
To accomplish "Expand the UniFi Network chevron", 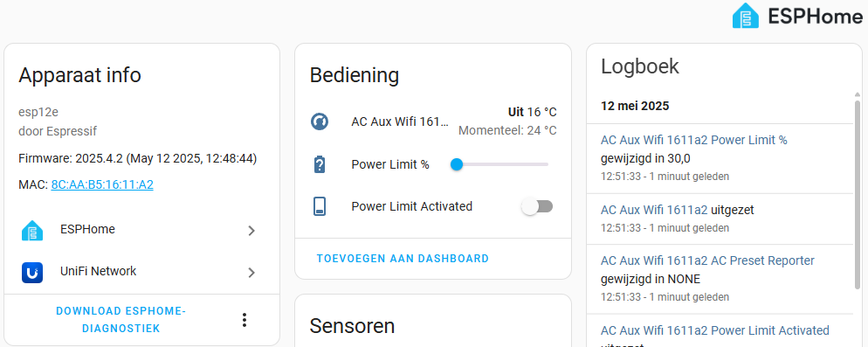I will click(251, 272).
